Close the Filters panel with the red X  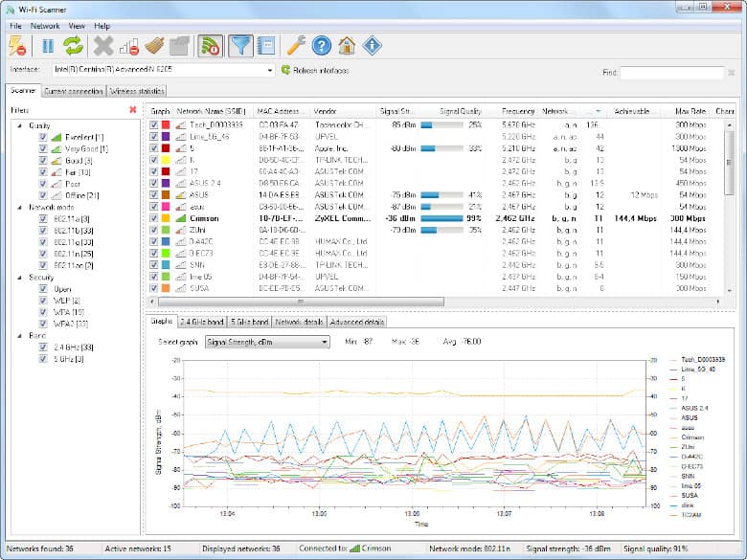pyautogui.click(x=132, y=110)
